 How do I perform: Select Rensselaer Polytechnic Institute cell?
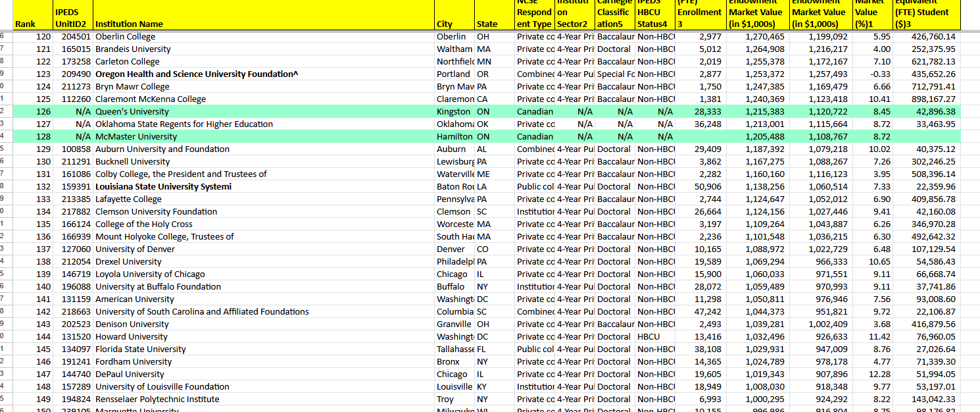click(x=264, y=399)
